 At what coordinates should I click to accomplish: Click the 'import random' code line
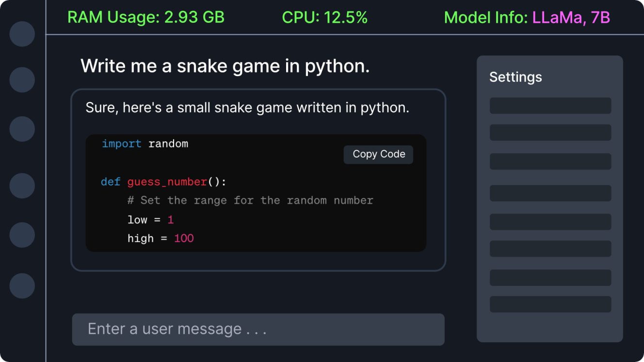pos(145,144)
